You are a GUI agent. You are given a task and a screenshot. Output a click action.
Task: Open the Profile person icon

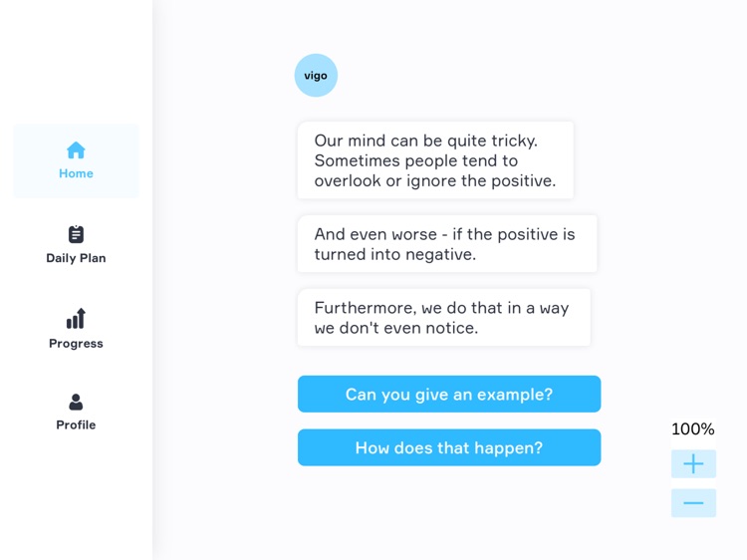(x=76, y=402)
